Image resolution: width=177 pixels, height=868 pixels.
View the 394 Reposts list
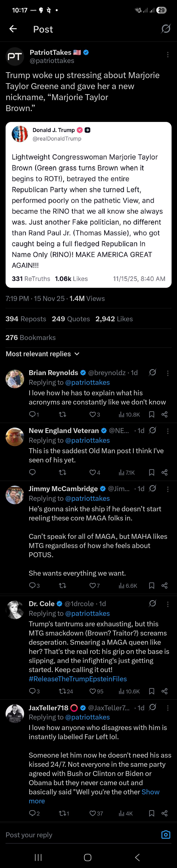(x=26, y=319)
